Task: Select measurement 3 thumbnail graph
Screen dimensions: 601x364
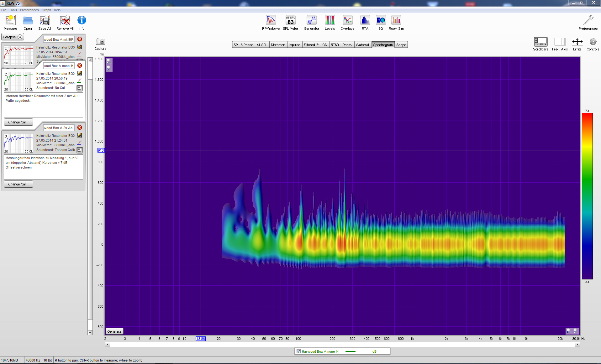Action: (x=18, y=143)
